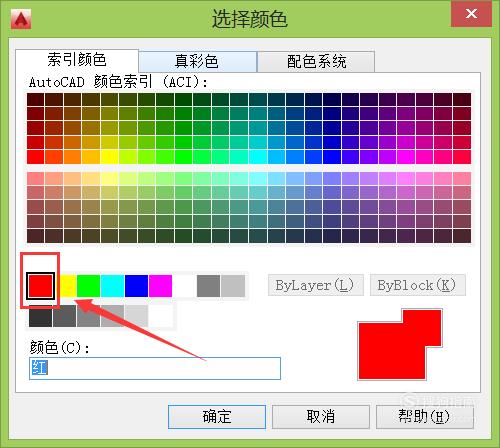Select the darkest gray shade swatch
500x448 pixels.
click(x=40, y=316)
